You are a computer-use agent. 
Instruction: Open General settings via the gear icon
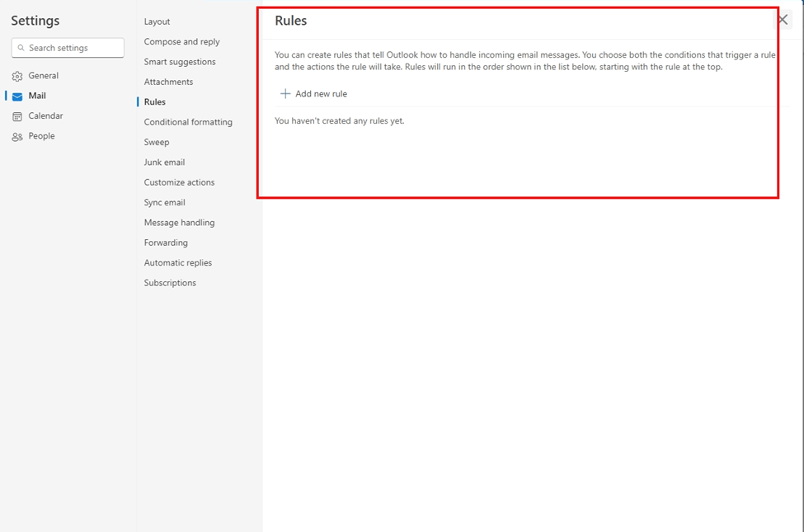coord(16,75)
